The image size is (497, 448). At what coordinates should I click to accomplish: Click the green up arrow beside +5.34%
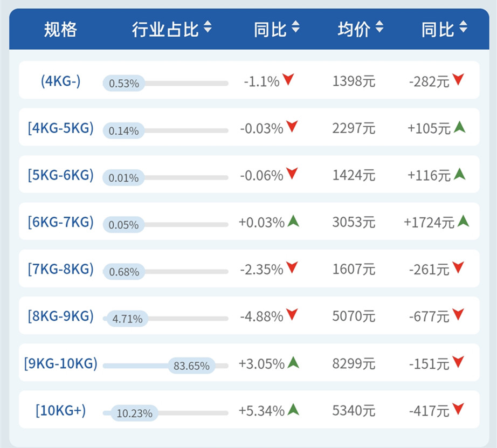(293, 409)
